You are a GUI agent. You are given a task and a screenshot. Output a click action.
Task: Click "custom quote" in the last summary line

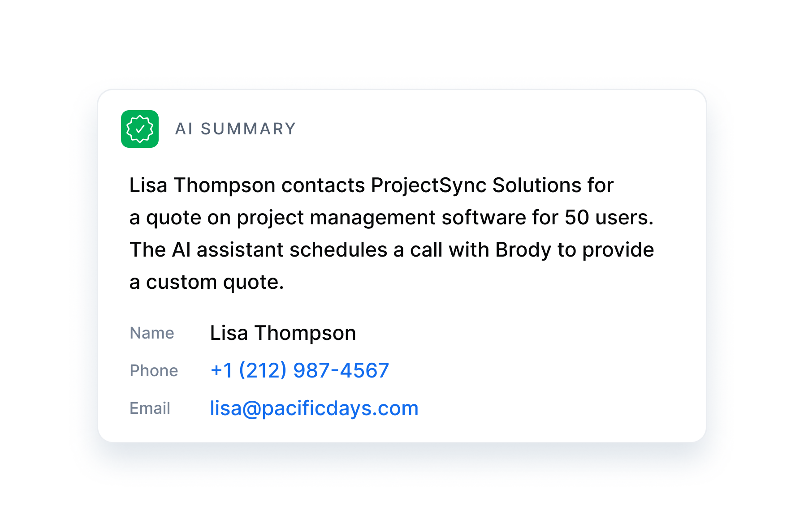[x=215, y=282]
